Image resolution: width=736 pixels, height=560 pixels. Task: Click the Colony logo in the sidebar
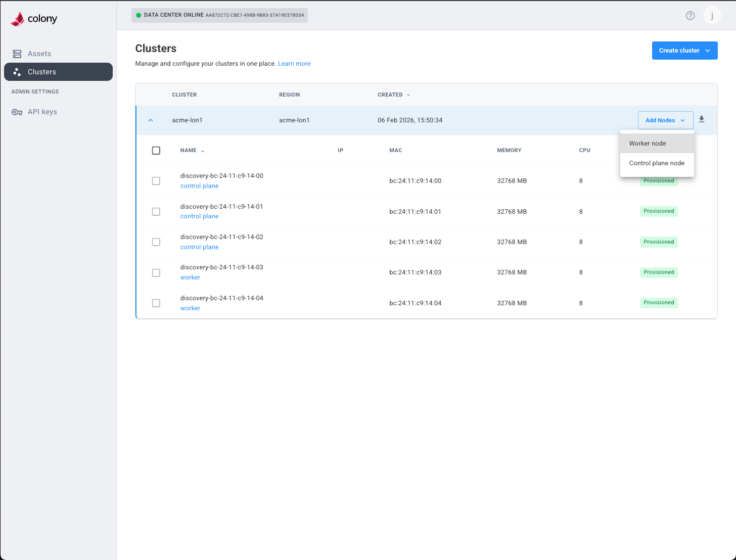tap(33, 18)
